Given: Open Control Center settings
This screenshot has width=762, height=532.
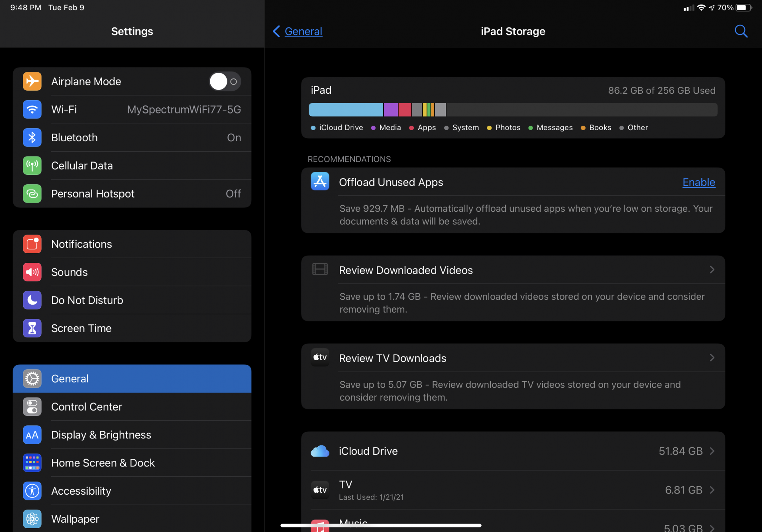Looking at the screenshot, I should tap(132, 407).
